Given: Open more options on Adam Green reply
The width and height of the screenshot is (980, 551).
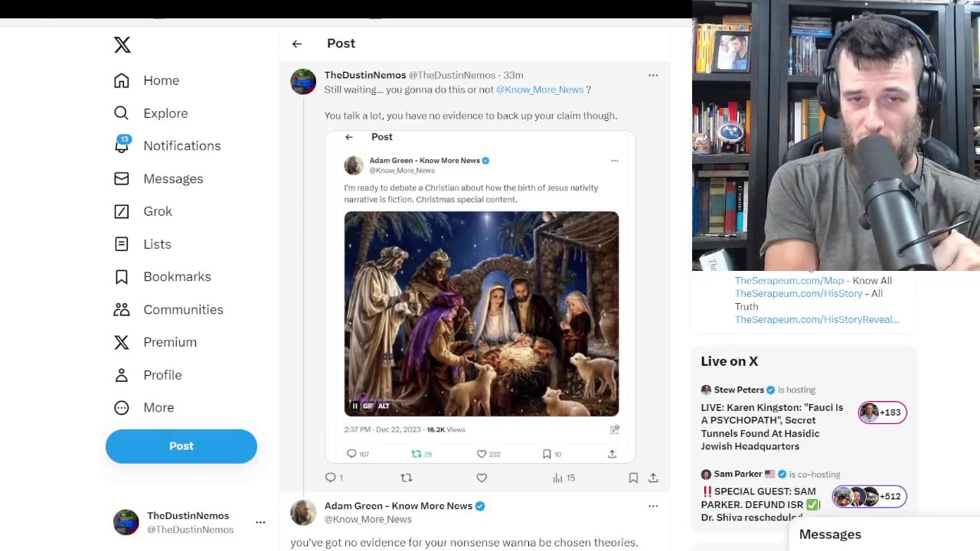Looking at the screenshot, I should (x=653, y=506).
